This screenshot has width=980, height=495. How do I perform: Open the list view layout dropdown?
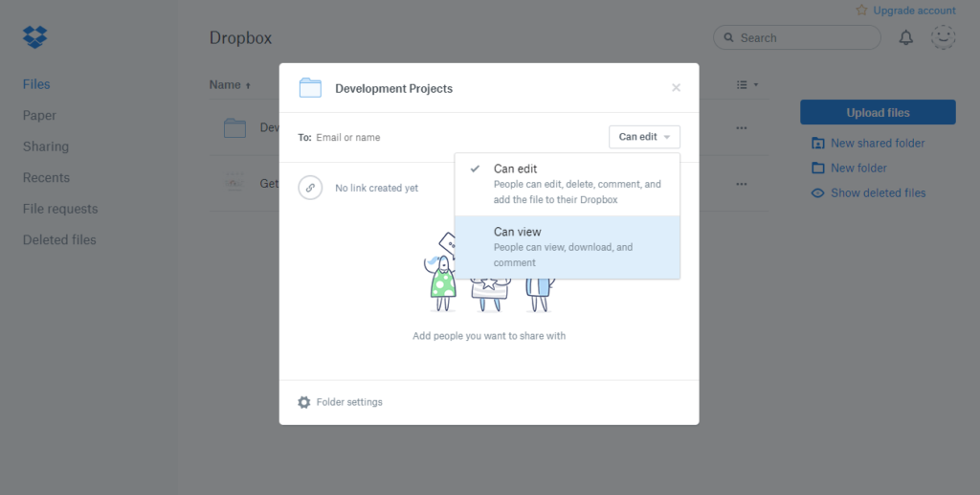click(746, 84)
